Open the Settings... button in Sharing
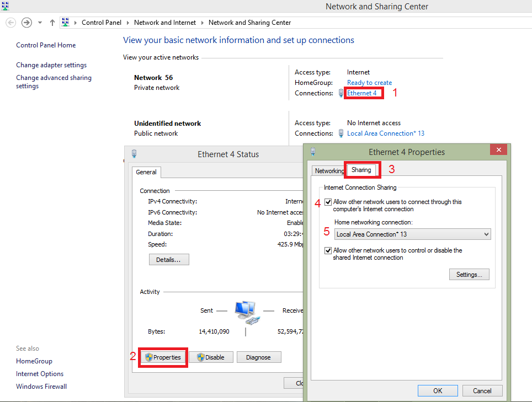 coord(469,275)
